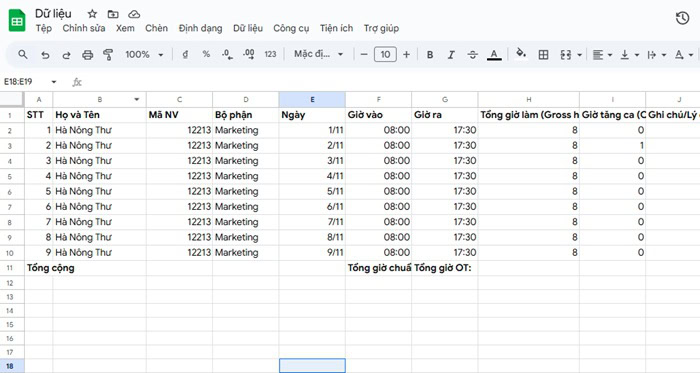Select the paint format roller icon
The height and width of the screenshot is (373, 700).
click(108, 55)
